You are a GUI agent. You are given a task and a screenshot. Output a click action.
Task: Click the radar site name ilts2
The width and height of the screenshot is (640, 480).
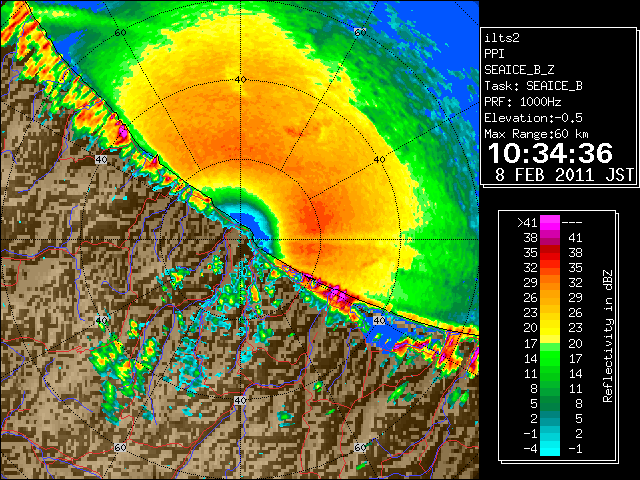tap(502, 38)
